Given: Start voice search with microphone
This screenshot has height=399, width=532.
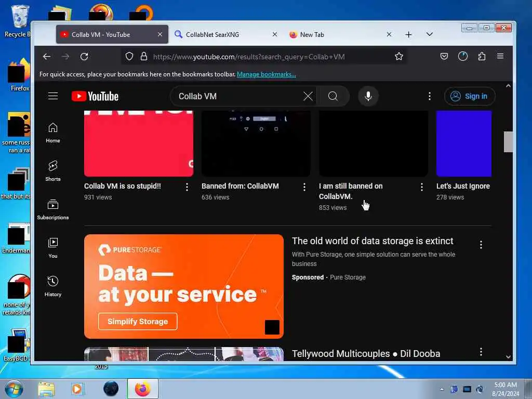Looking at the screenshot, I should point(368,96).
